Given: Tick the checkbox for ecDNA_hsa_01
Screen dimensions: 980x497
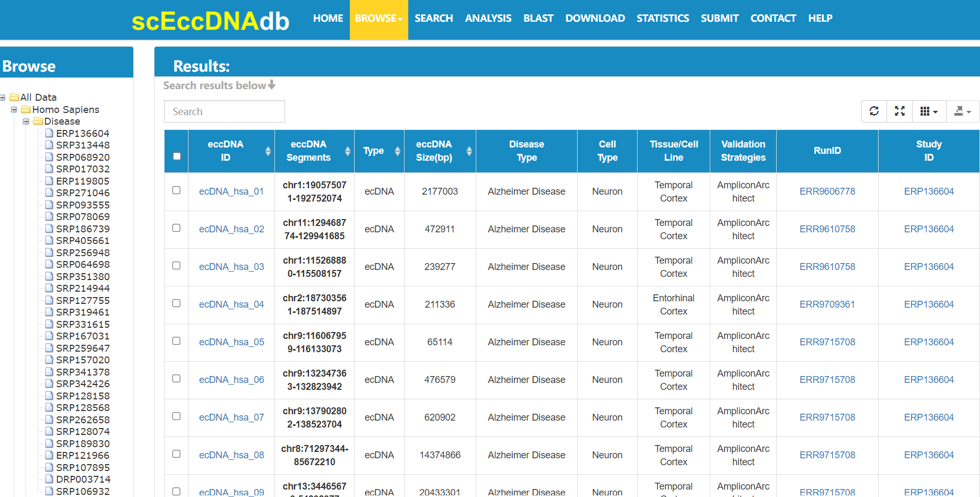Looking at the screenshot, I should pyautogui.click(x=176, y=190).
